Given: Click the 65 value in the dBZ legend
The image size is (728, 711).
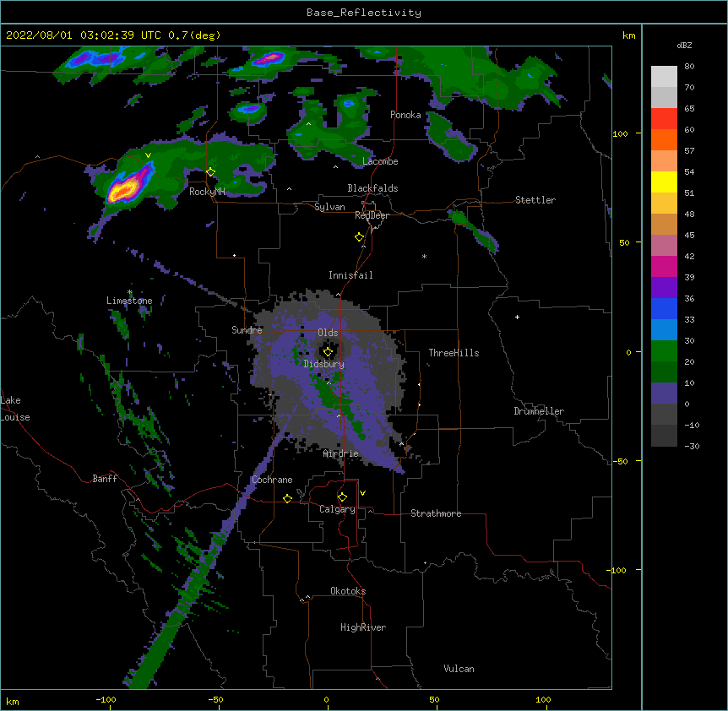Looking at the screenshot, I should pyautogui.click(x=689, y=109).
